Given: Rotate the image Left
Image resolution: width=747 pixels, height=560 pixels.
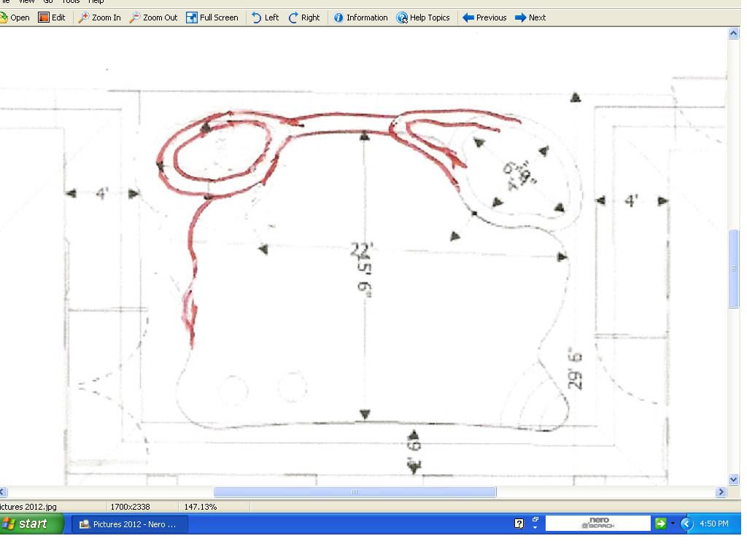Looking at the screenshot, I should [x=266, y=17].
